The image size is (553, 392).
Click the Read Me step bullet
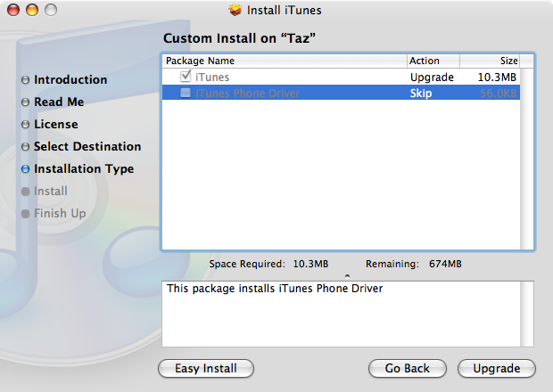[25, 102]
